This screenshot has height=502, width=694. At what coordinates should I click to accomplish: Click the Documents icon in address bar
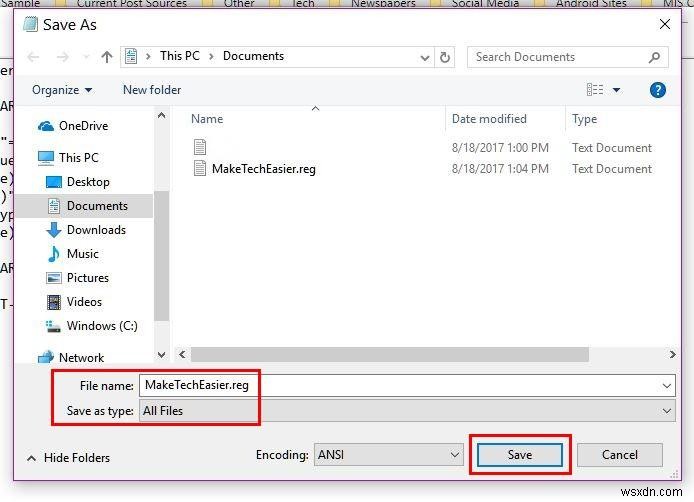coord(131,57)
